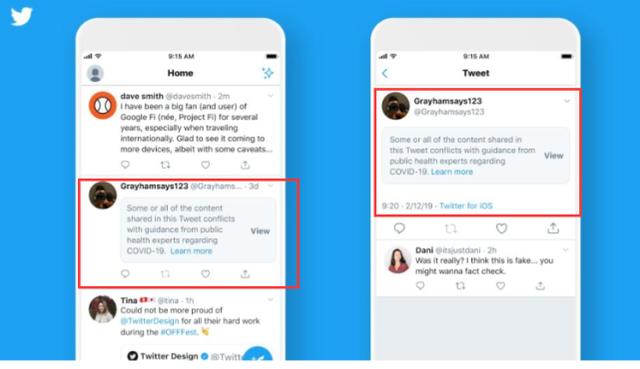
Task: Open Twitter for iOS link
Action: click(x=466, y=206)
